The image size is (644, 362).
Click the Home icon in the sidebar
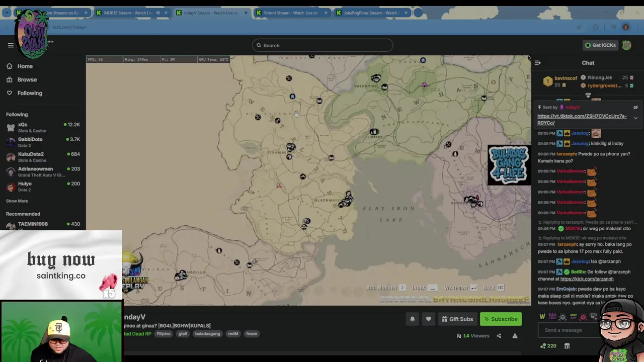pyautogui.click(x=10, y=66)
